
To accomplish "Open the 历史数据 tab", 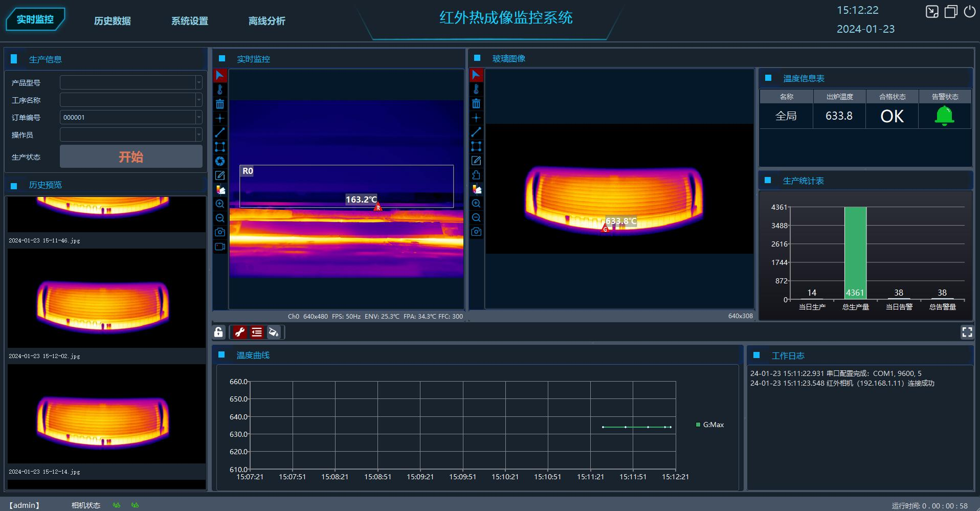I will pyautogui.click(x=113, y=21).
